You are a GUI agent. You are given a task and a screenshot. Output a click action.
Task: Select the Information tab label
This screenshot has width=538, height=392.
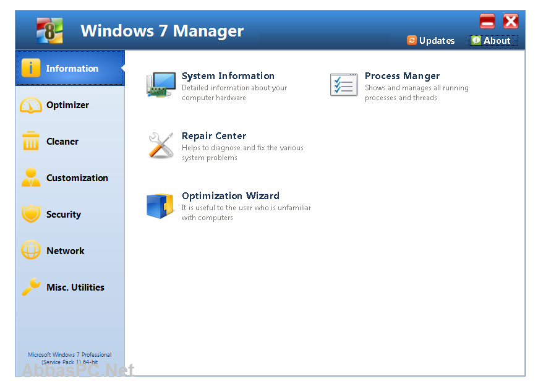tap(72, 69)
